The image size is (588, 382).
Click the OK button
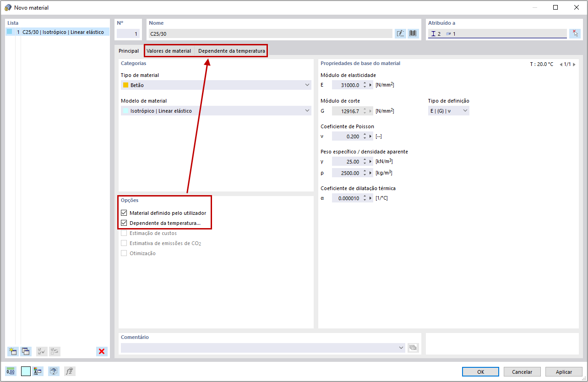(x=480, y=372)
